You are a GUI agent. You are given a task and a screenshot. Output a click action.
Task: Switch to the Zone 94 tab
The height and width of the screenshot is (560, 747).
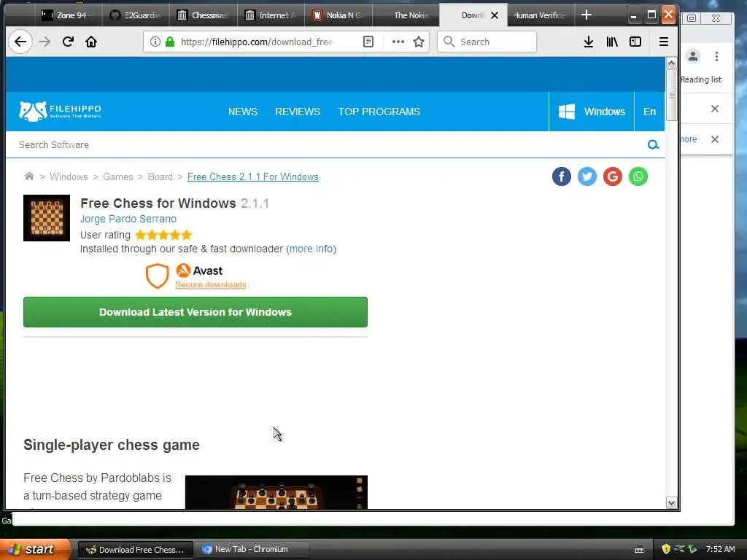coord(69,15)
